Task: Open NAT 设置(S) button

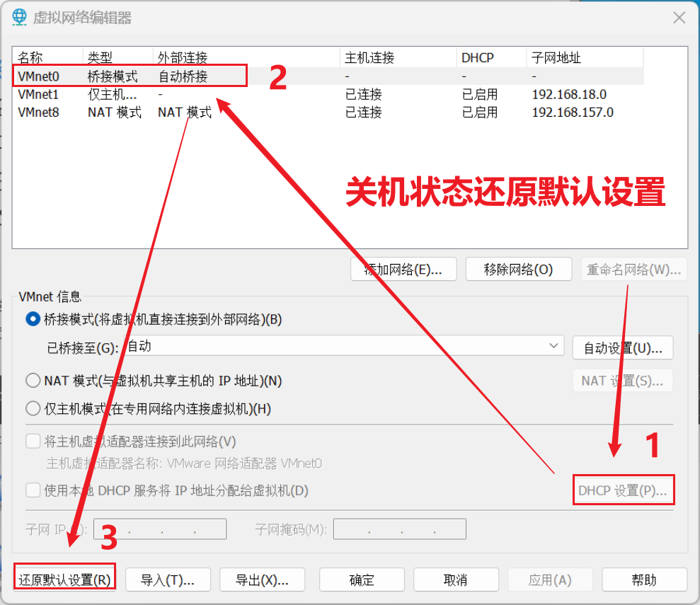Action: point(623,381)
